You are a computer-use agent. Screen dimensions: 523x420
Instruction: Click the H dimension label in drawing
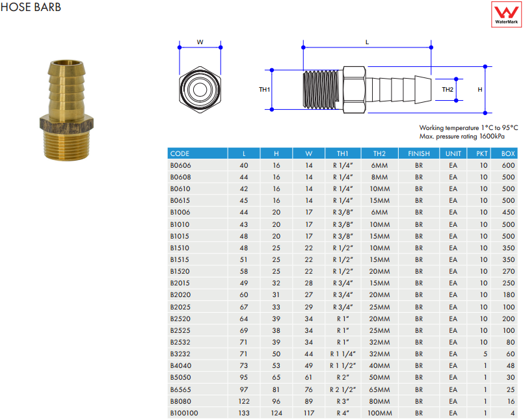pos(480,89)
